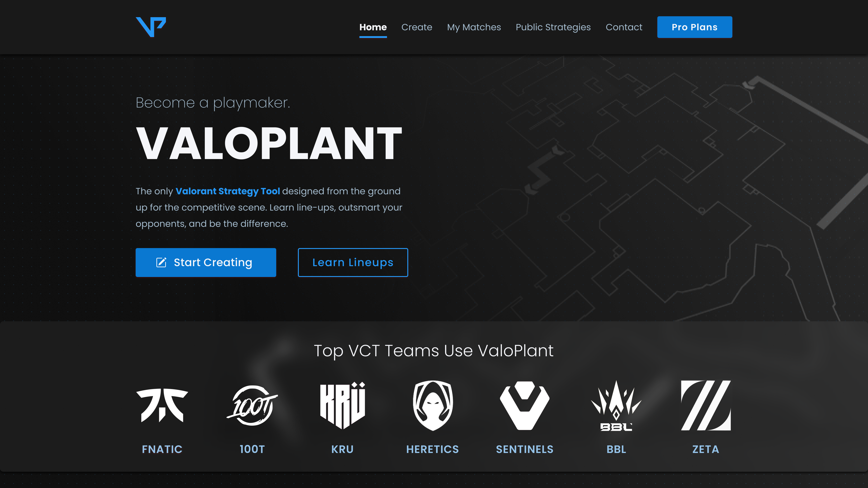Open the Create menu item
868x488 pixels.
(x=416, y=27)
